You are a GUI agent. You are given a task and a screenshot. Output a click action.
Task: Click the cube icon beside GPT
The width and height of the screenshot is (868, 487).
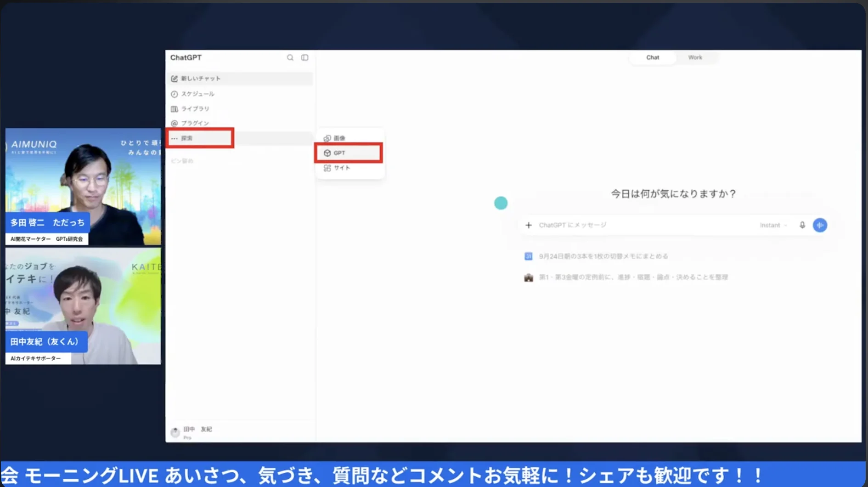tap(327, 153)
